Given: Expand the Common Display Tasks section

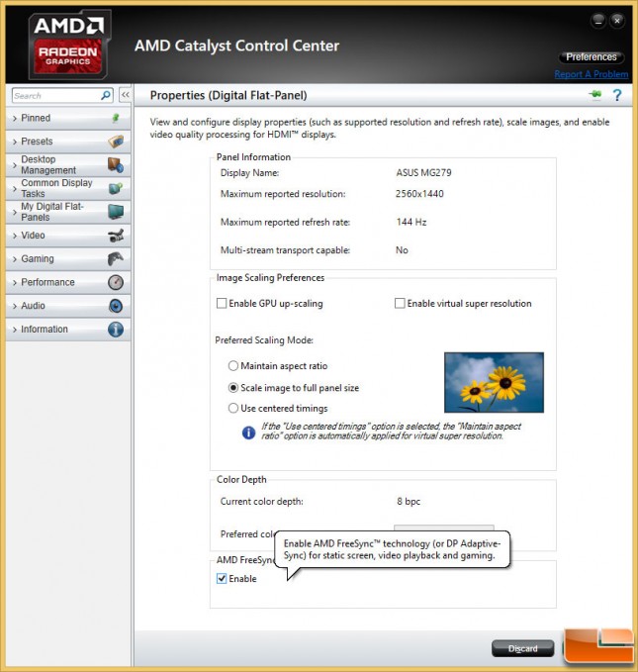Looking at the screenshot, I should pos(68,188).
